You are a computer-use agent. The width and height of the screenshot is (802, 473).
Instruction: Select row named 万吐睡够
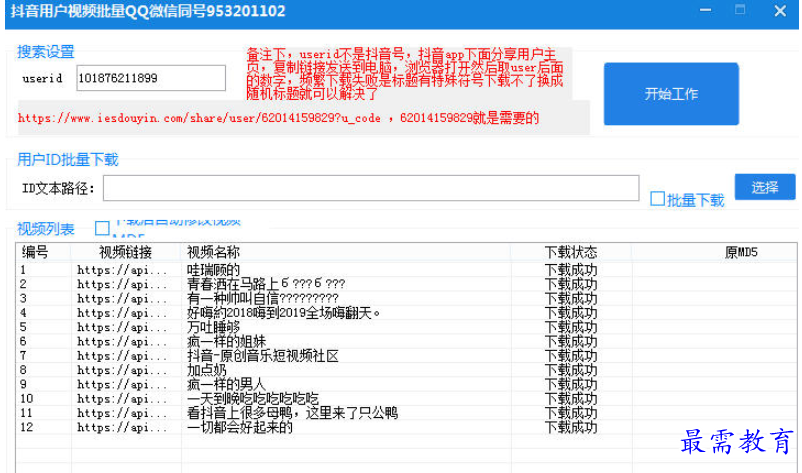tap(407, 327)
